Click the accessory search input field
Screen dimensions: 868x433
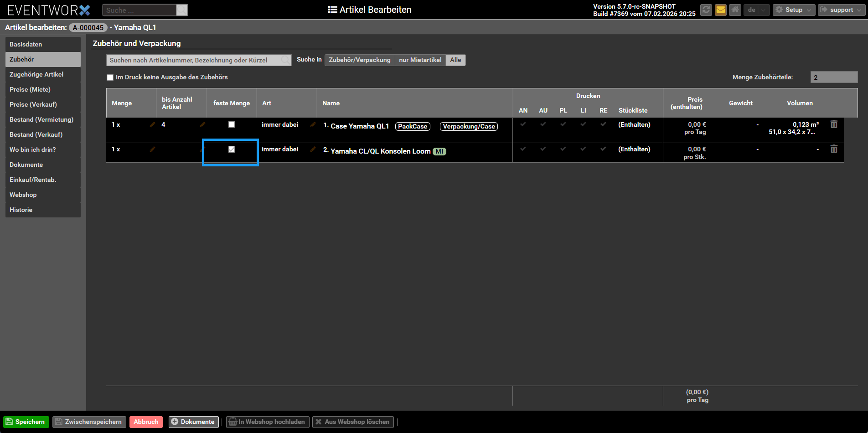[x=194, y=60]
